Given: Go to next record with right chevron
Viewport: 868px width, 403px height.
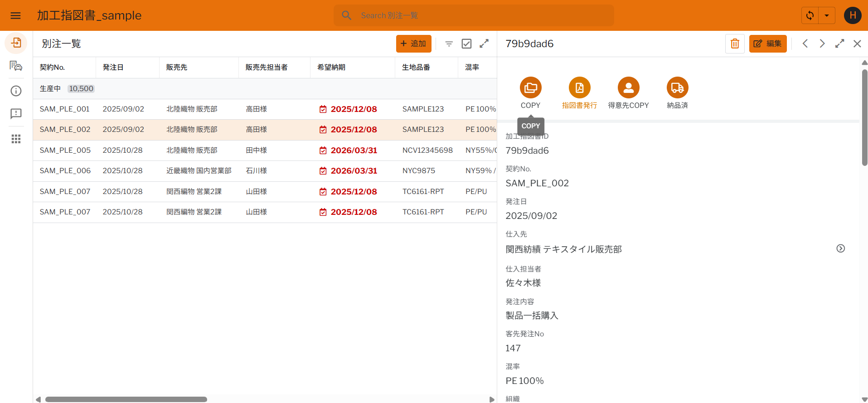Looking at the screenshot, I should click(822, 44).
